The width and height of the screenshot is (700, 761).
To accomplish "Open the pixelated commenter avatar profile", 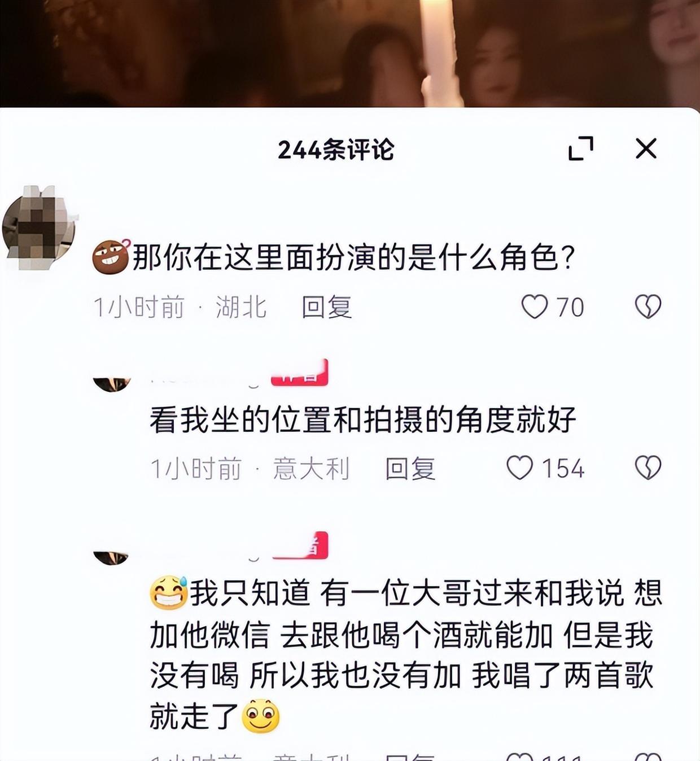I will coord(40,228).
